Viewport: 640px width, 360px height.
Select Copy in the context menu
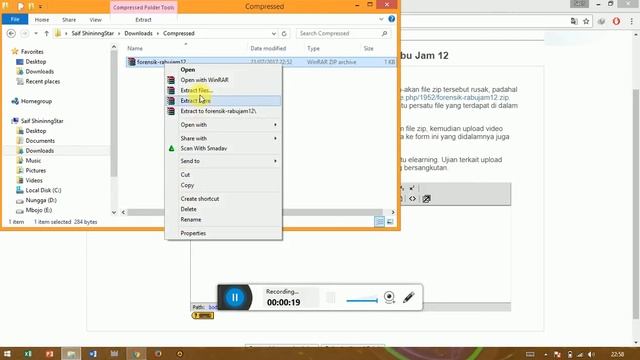[187, 185]
